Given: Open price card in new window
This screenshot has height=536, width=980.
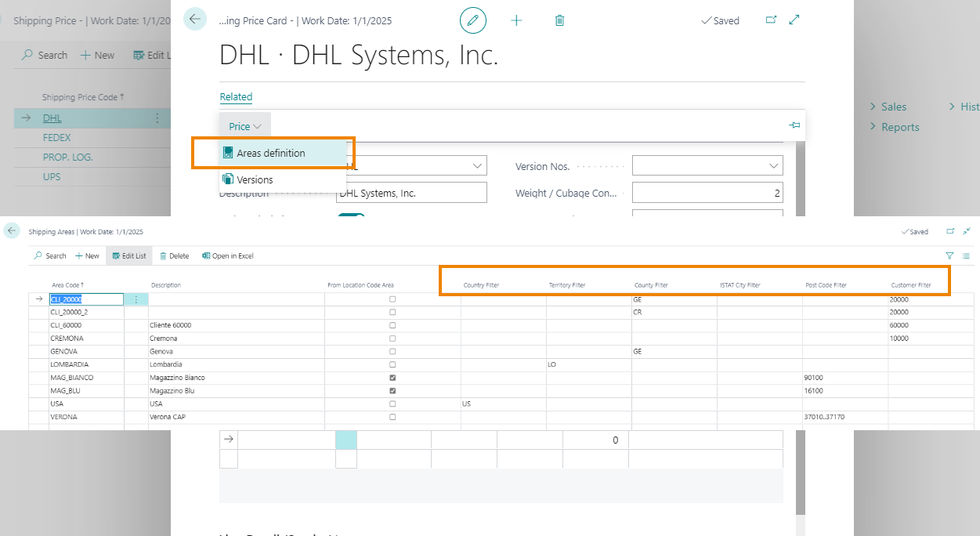Looking at the screenshot, I should [771, 20].
